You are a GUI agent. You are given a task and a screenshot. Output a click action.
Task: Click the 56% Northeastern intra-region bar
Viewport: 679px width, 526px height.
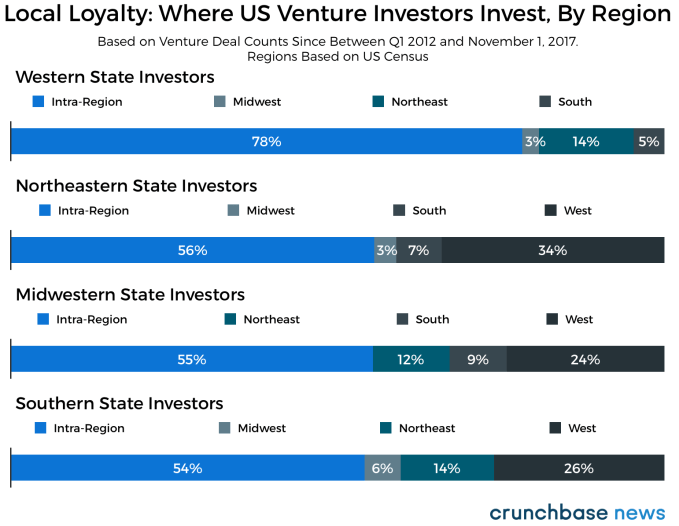(192, 250)
